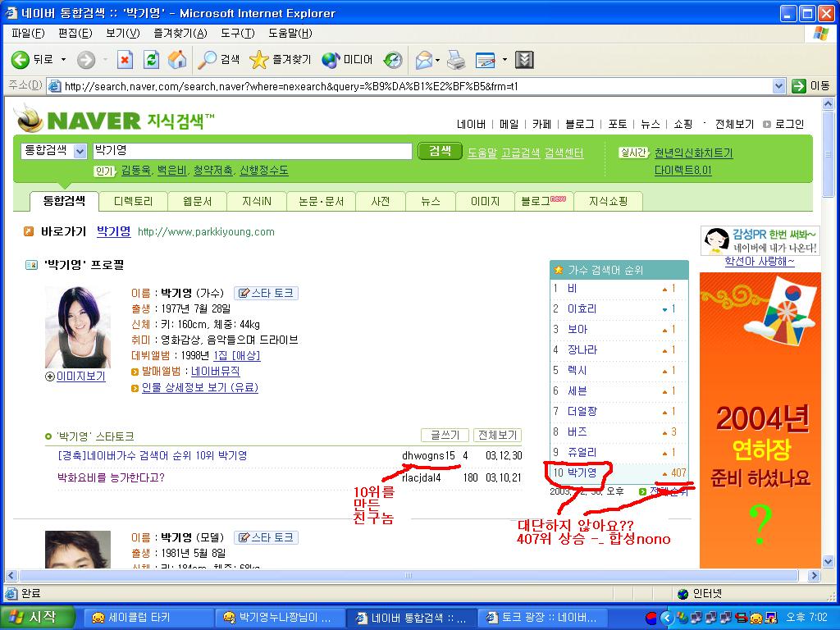
Task: Open the 즐겨찾기 favorites star in the toolbar
Action: (x=281, y=59)
